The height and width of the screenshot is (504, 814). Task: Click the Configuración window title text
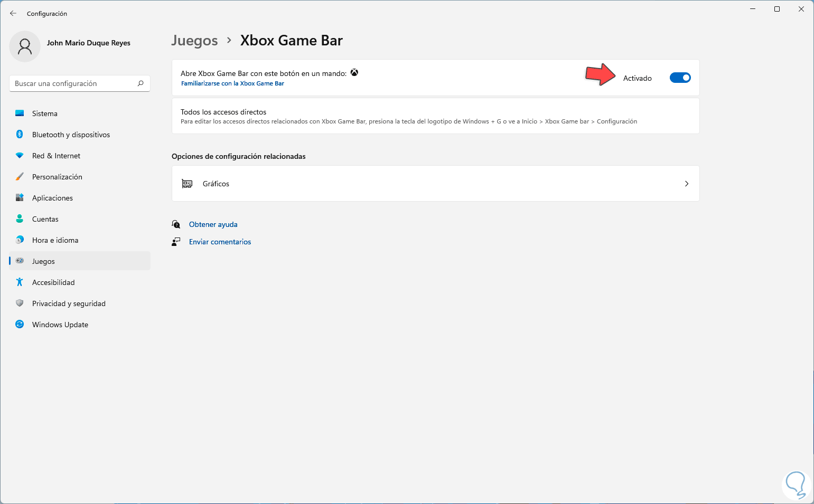coord(47,14)
